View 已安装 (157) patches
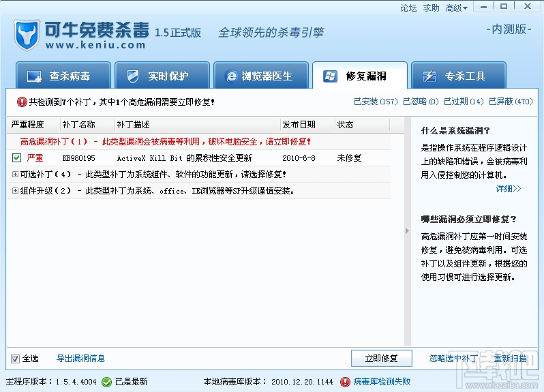Screen dimensions: 544x392 (376, 102)
